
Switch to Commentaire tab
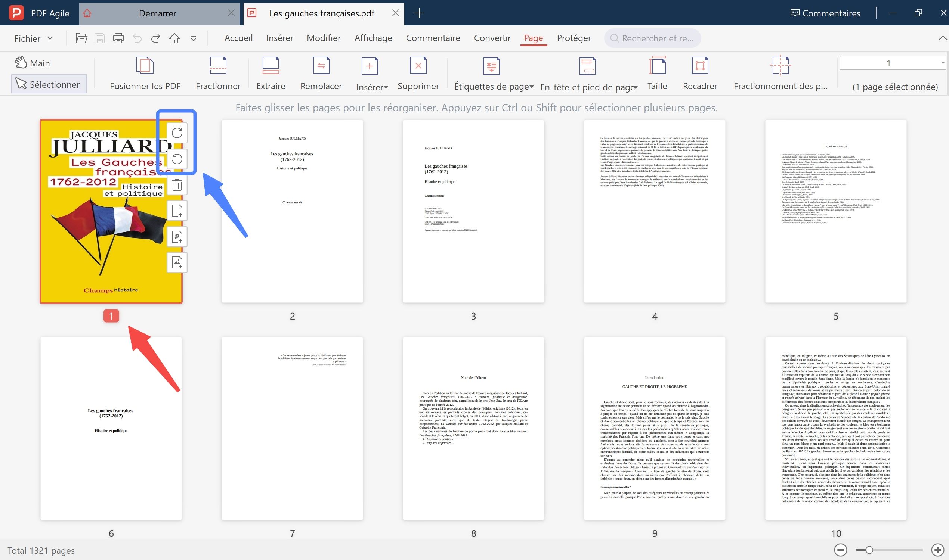tap(433, 38)
